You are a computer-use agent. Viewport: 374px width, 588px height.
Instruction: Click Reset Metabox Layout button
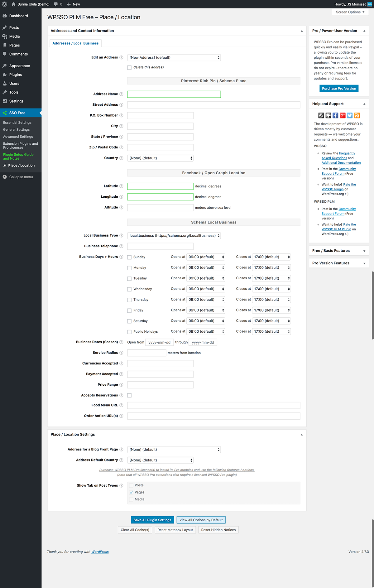[175, 530]
